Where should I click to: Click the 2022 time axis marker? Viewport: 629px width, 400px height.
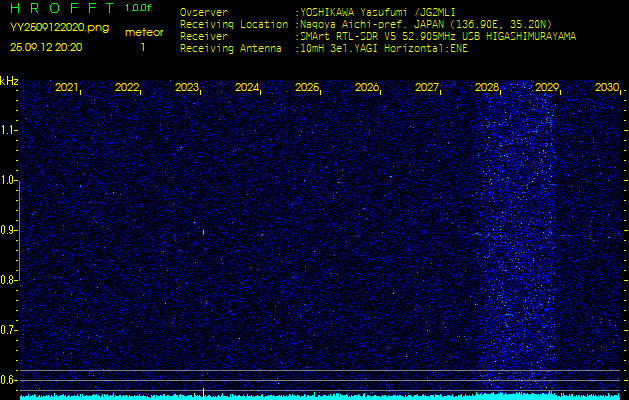(127, 87)
